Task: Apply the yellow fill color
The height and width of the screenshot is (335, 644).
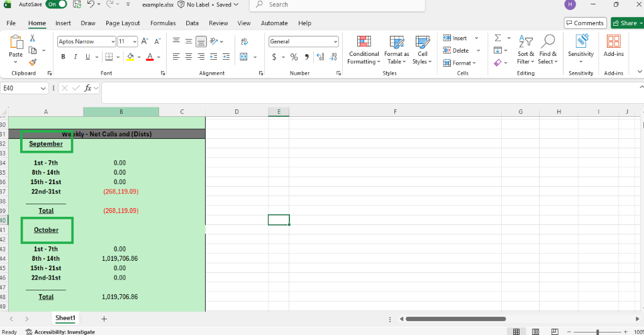Action: tap(130, 57)
